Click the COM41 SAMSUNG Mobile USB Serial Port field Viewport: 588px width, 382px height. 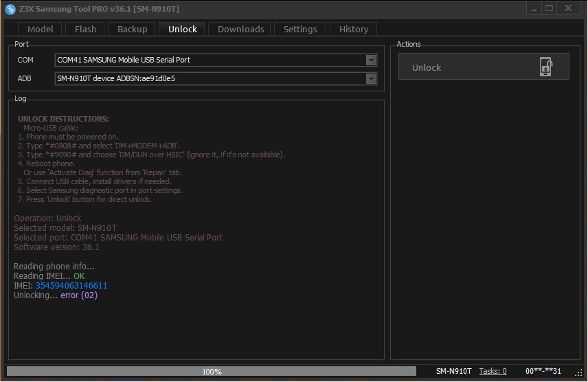[x=216, y=60]
